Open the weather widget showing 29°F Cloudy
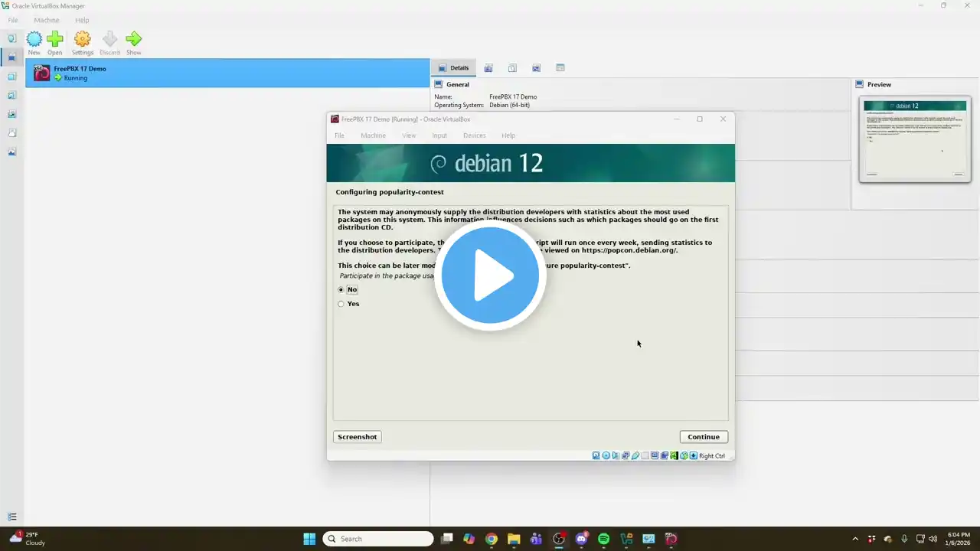 coord(28,539)
